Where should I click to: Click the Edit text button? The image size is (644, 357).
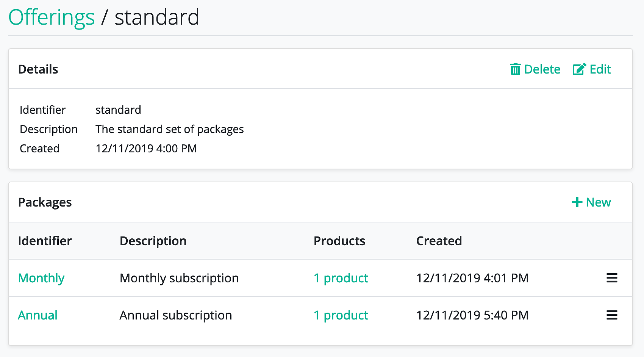click(x=600, y=69)
